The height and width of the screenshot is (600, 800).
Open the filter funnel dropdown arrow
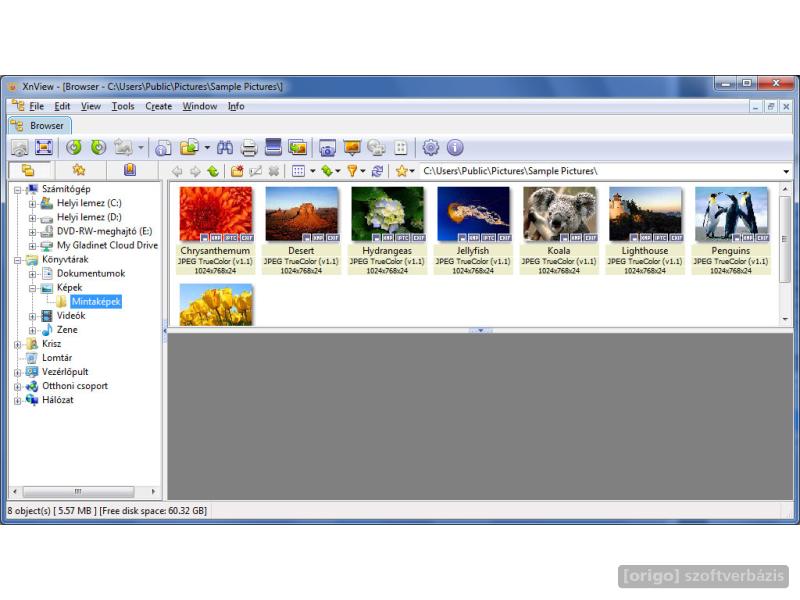click(363, 171)
